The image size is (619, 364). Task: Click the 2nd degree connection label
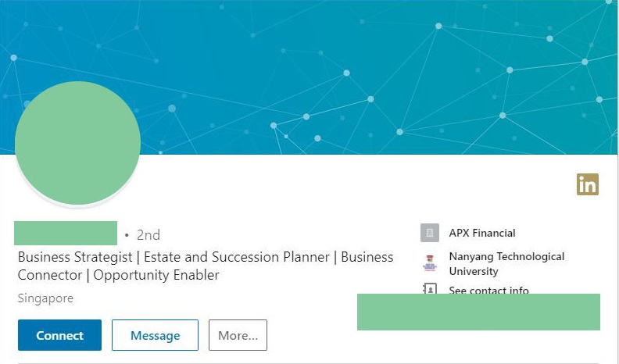point(148,235)
